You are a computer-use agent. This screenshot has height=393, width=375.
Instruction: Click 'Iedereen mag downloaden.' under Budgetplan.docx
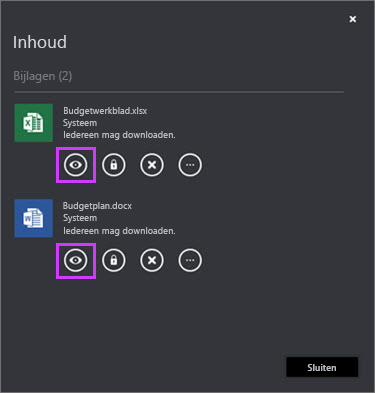pyautogui.click(x=119, y=230)
